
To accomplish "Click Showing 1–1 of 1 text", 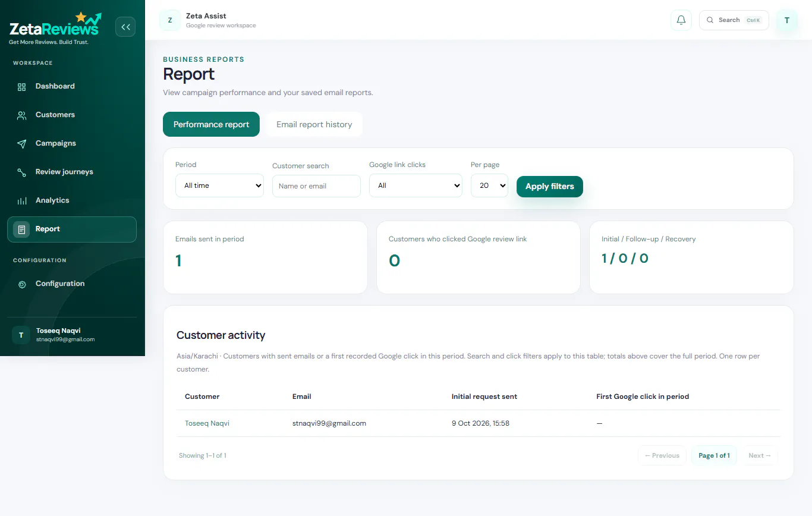I will [203, 455].
